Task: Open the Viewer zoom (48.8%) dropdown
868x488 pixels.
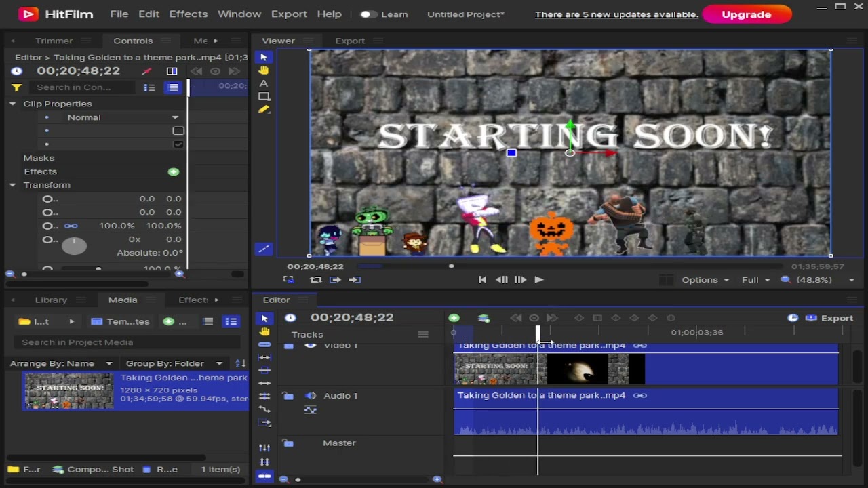Action: (818, 280)
